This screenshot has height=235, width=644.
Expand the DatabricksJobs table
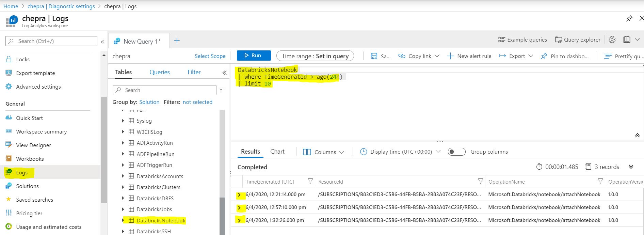[x=123, y=209]
